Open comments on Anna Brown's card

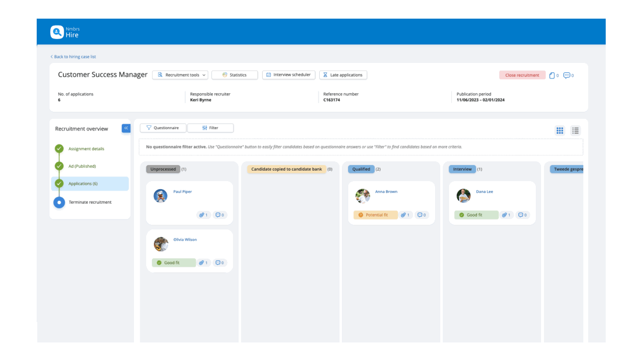coord(421,215)
